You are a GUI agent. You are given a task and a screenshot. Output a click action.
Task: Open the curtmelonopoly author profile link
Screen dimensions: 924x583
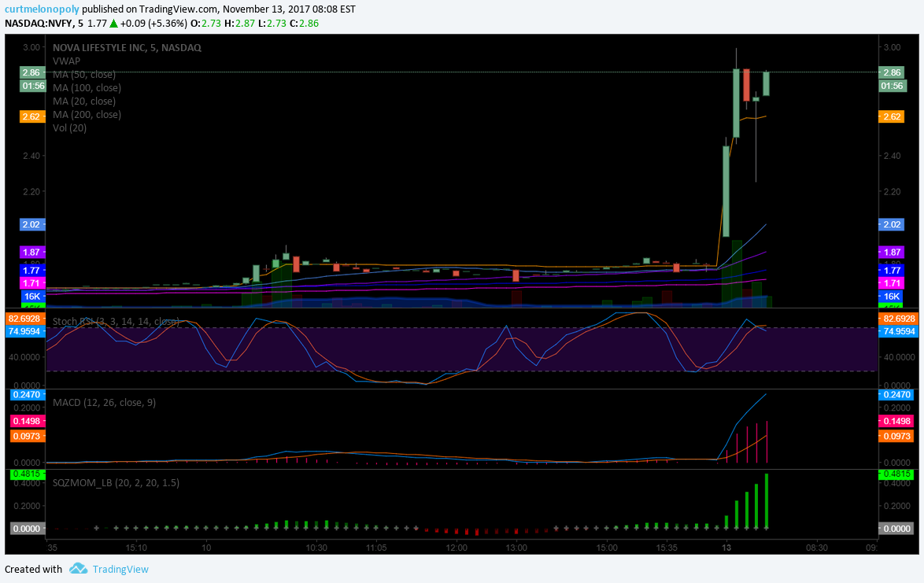43,9
